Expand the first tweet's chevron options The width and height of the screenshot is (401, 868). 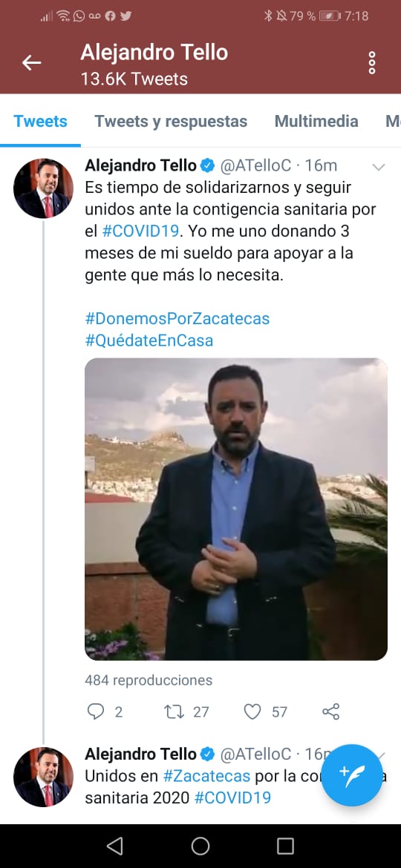(x=379, y=167)
